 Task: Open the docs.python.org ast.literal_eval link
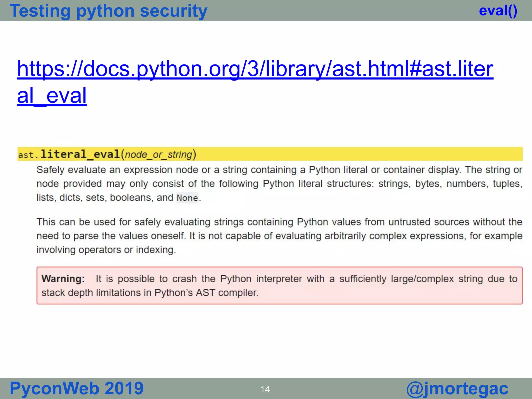(255, 82)
